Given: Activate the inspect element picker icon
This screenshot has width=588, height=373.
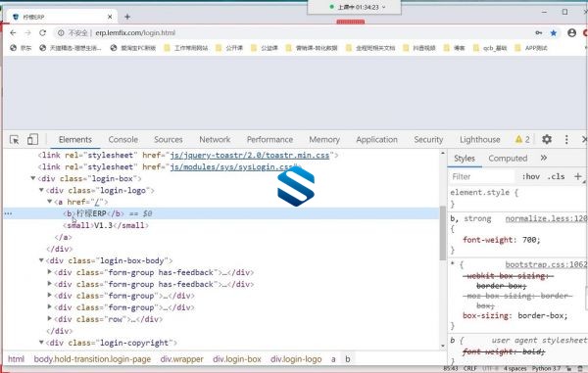Looking at the screenshot, I should coord(15,140).
